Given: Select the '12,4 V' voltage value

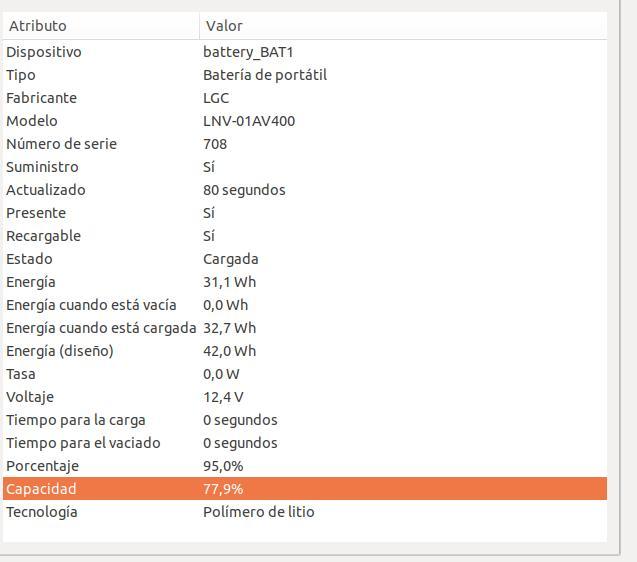Looking at the screenshot, I should [223, 397].
